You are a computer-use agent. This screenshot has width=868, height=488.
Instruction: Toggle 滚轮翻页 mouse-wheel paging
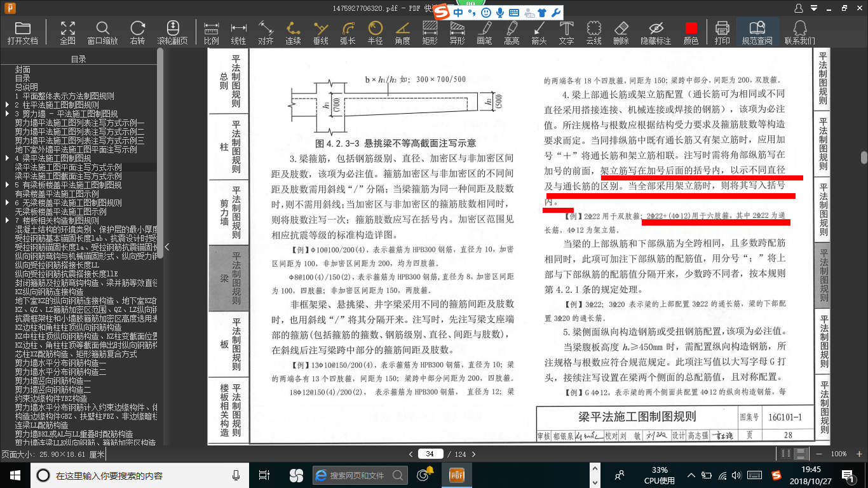(173, 33)
